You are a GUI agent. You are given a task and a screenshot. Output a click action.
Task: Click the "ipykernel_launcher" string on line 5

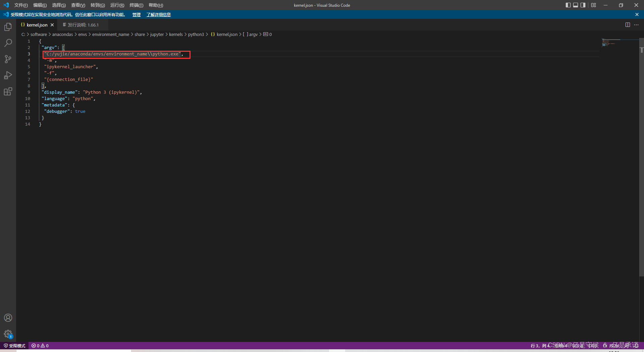[x=70, y=67]
